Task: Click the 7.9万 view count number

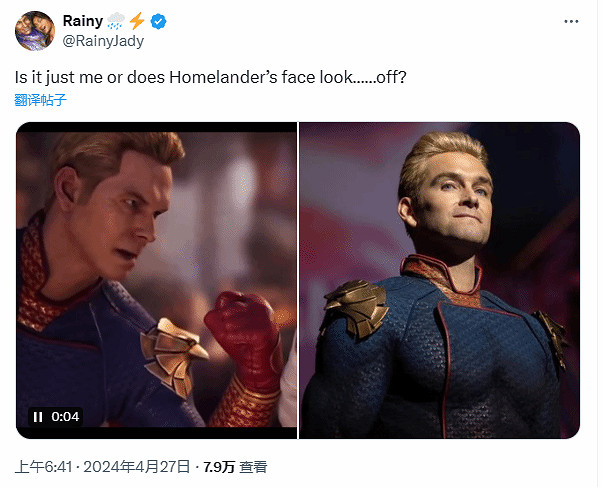Action: [x=218, y=466]
